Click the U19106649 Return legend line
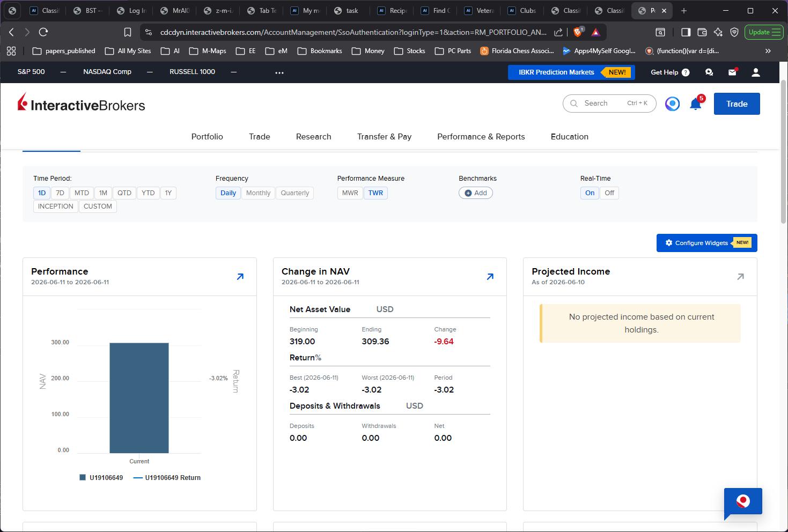788x532 pixels. click(x=138, y=478)
